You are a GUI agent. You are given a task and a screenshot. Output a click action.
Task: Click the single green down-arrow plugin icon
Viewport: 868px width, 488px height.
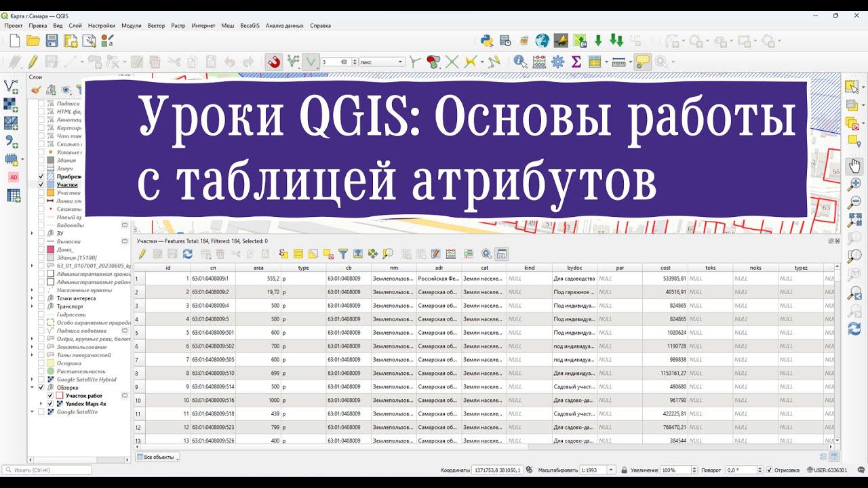pos(598,41)
